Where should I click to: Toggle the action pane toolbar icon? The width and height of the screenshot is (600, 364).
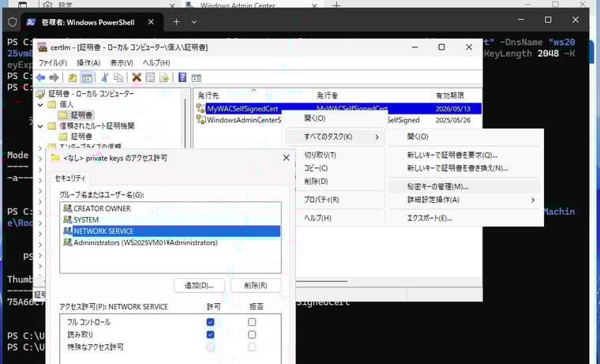click(x=197, y=77)
